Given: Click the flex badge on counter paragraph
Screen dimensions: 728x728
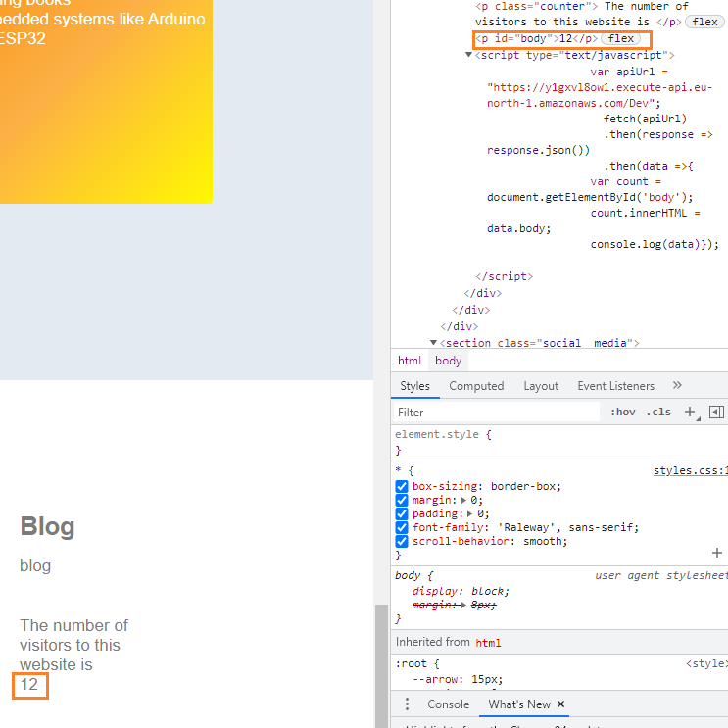Looking at the screenshot, I should click(704, 22).
